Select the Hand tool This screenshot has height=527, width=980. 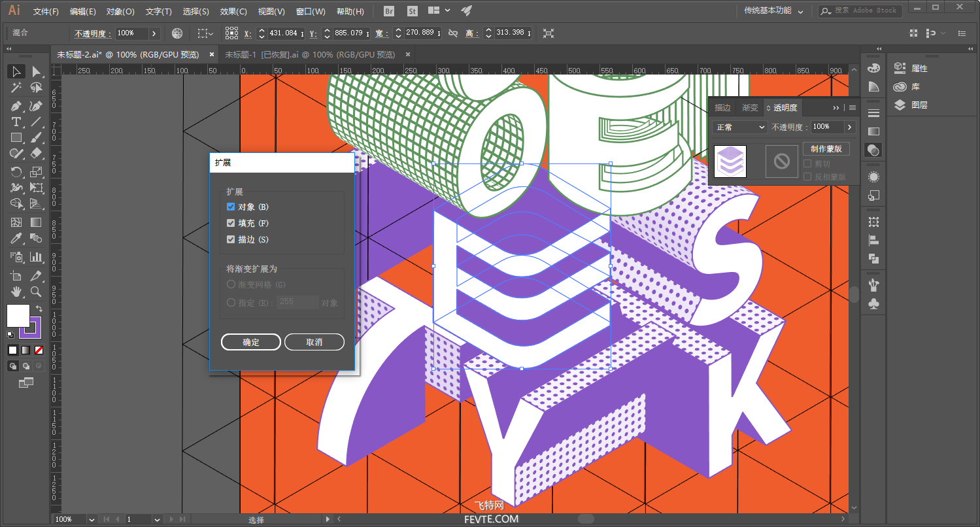click(x=16, y=292)
